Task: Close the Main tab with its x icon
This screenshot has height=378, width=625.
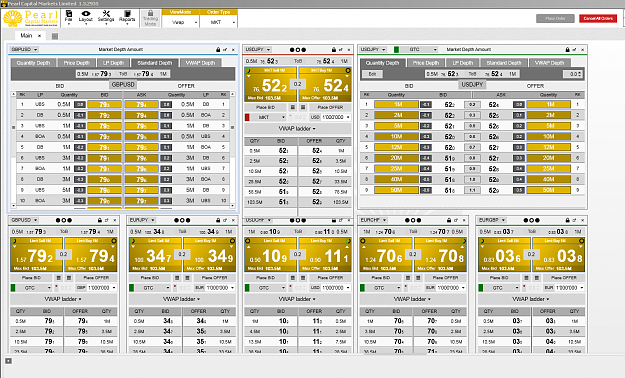Action: click(x=39, y=36)
